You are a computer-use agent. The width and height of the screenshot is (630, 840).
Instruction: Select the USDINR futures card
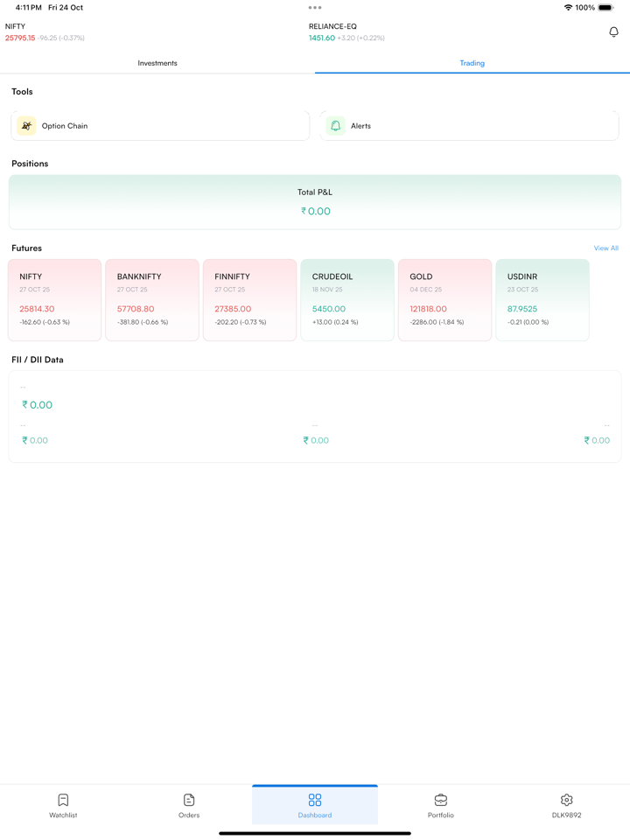click(542, 299)
